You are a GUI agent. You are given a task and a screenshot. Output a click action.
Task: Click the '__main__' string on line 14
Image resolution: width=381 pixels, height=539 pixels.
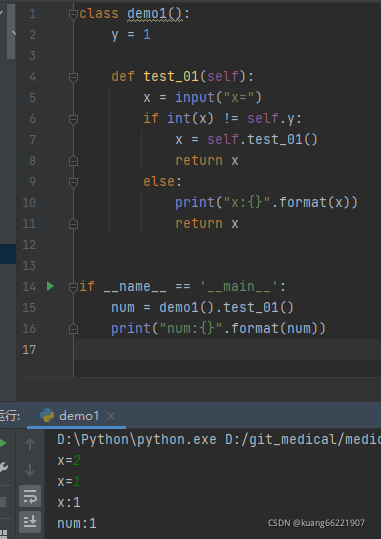tap(239, 286)
